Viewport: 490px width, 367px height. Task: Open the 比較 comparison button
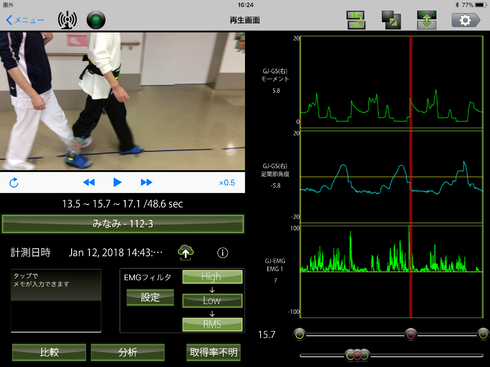tap(49, 352)
